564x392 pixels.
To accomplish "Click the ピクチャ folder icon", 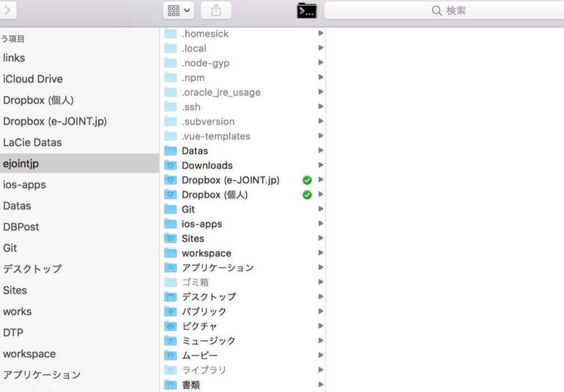I will (171, 326).
